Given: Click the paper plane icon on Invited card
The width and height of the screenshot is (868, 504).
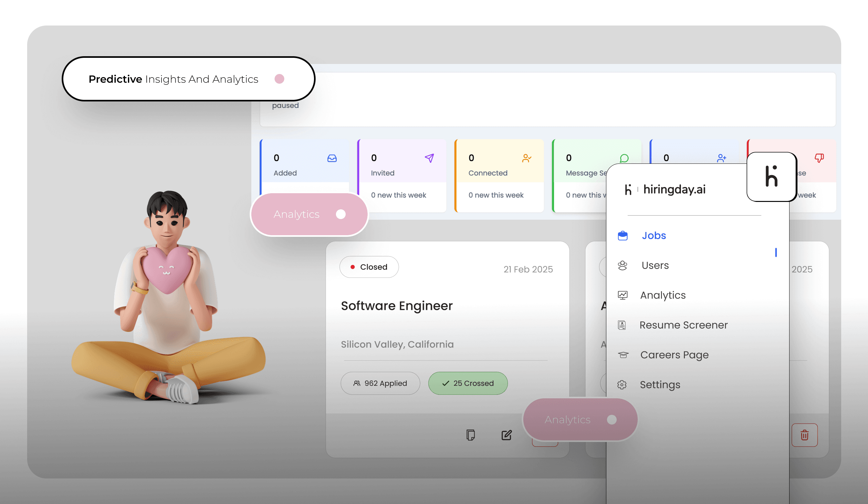Looking at the screenshot, I should pos(429,158).
